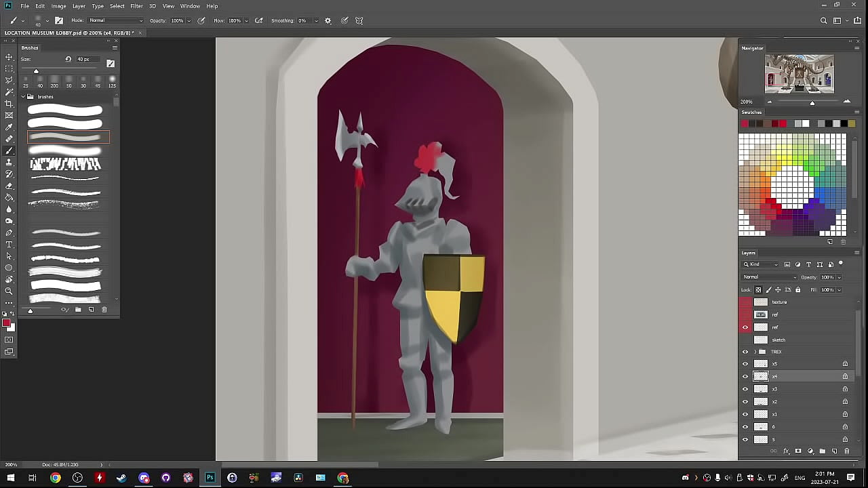Screen dimensions: 868x488
Task: Adjust the Navigator zoom slider
Action: (x=812, y=102)
